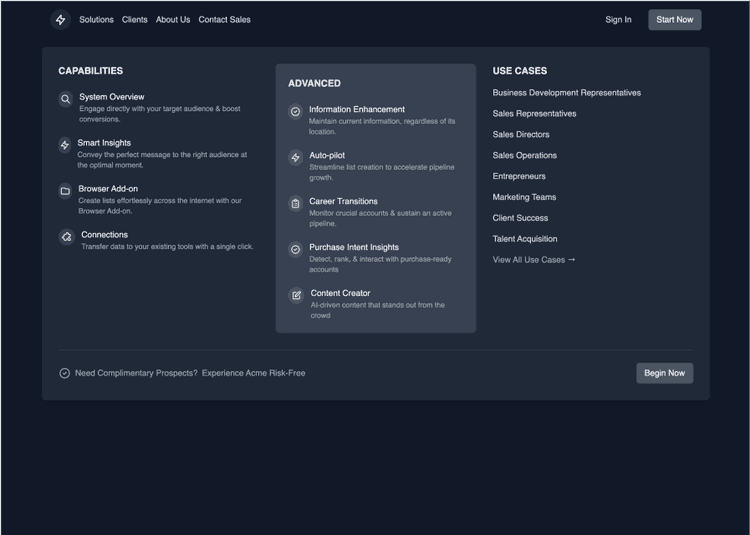Click the Content Creator pencil icon
Viewport: 750px width, 535px height.
[x=296, y=296]
